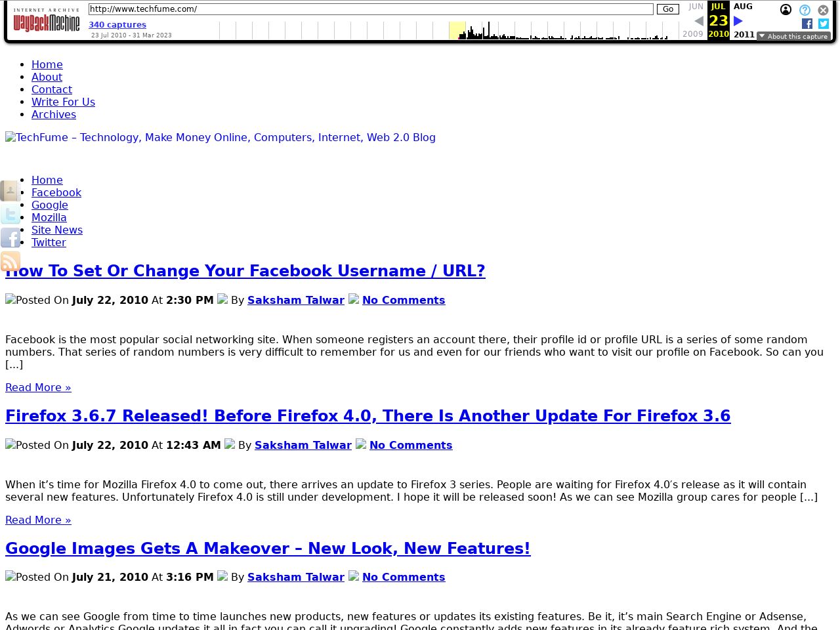Click the floating RSS feed icon
The image size is (840, 630).
point(10,261)
